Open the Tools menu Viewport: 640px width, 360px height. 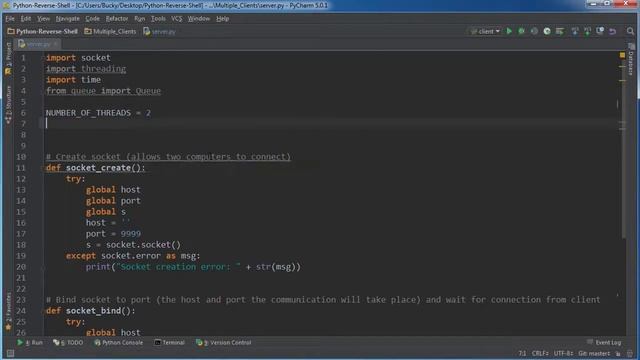[158, 18]
